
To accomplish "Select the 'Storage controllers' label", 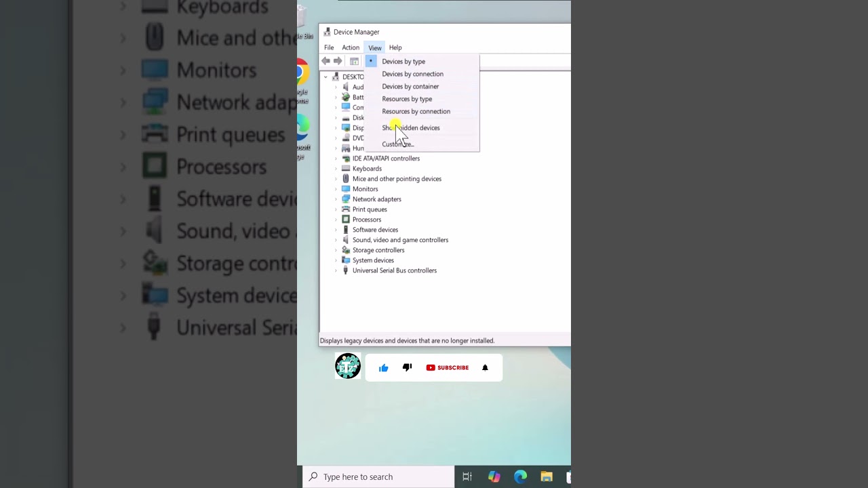I will pyautogui.click(x=378, y=250).
